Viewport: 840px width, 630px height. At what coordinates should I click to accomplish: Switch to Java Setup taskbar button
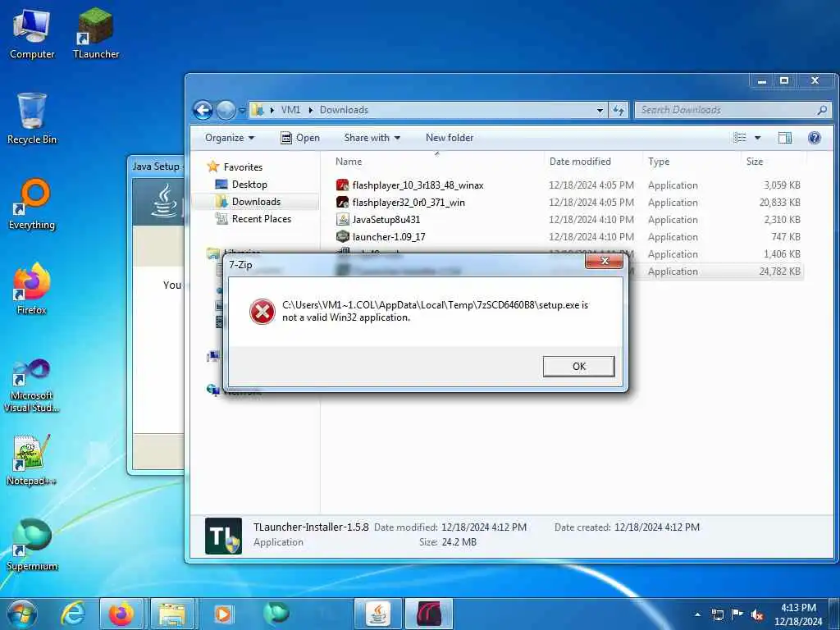coord(377,614)
